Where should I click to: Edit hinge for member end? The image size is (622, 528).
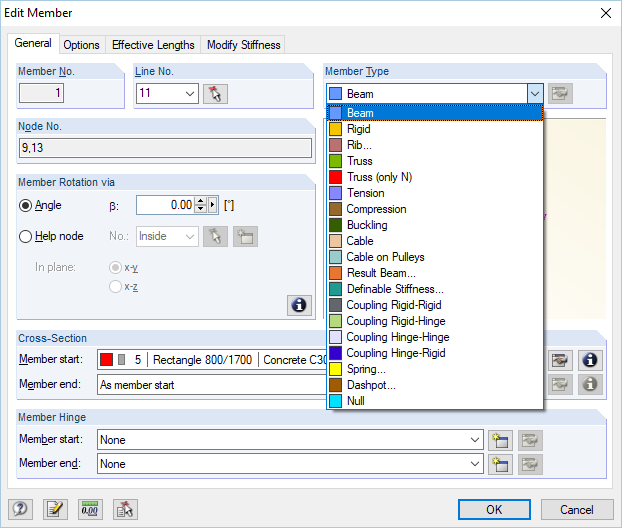tap(530, 464)
